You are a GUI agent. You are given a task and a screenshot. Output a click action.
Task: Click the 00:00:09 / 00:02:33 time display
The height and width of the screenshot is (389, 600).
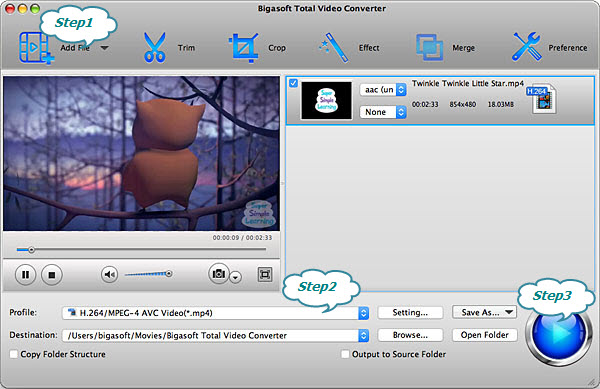pos(242,238)
